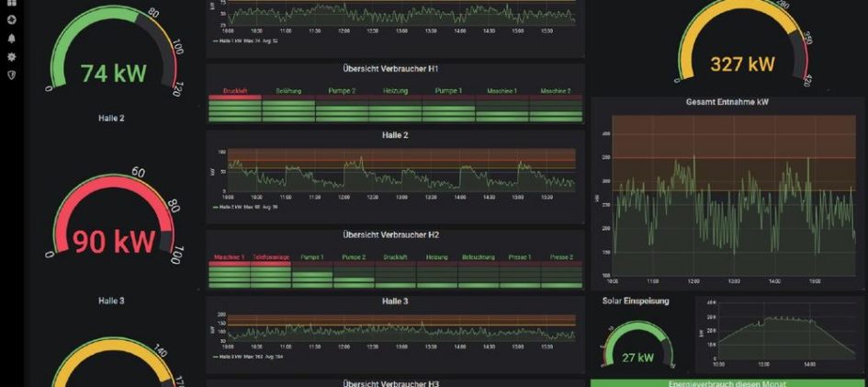Open the Halle 3 chart panel title menu
The image size is (868, 387).
pyautogui.click(x=395, y=302)
